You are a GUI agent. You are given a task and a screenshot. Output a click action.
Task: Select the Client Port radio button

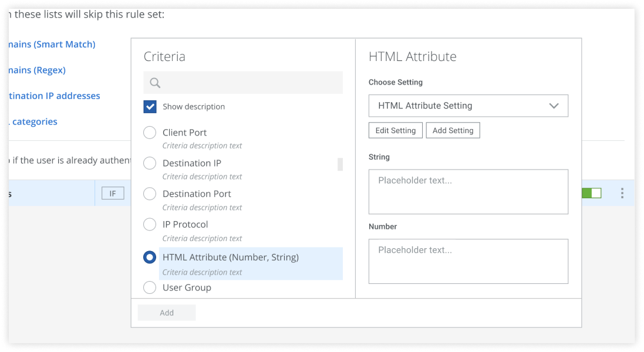click(150, 133)
